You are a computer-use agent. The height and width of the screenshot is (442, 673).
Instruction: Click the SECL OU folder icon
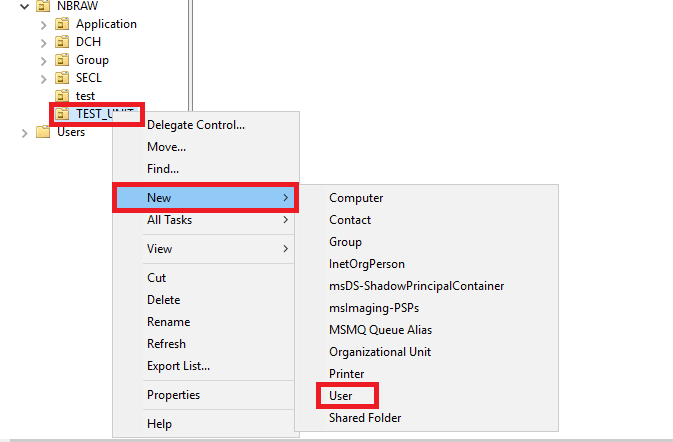(62, 78)
